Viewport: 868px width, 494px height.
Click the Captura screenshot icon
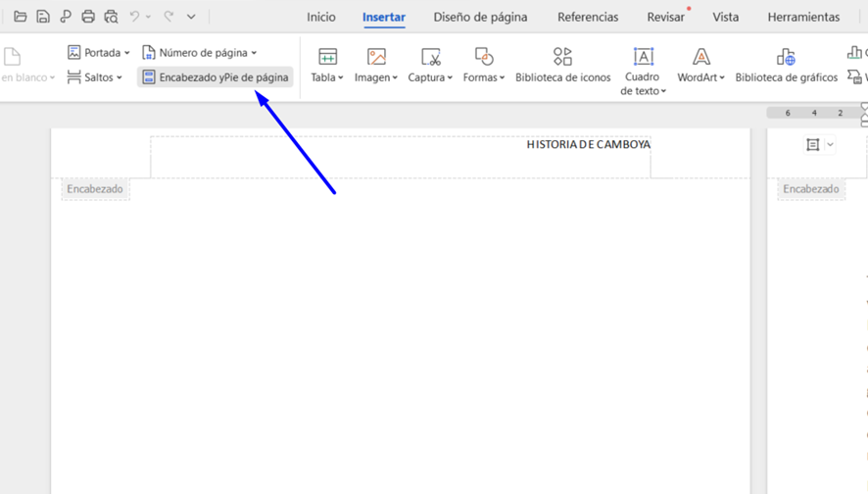[431, 57]
